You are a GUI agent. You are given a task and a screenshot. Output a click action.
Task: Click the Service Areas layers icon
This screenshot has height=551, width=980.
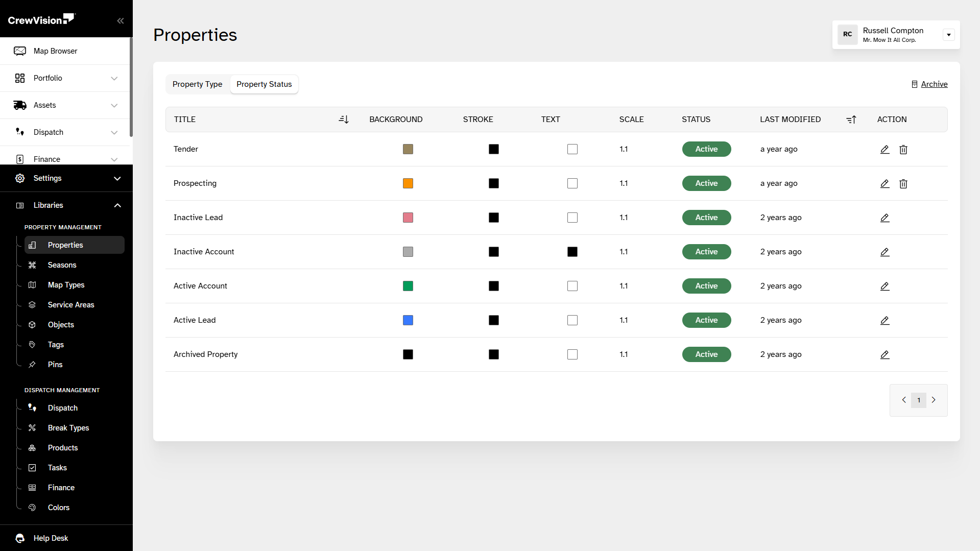[32, 305]
